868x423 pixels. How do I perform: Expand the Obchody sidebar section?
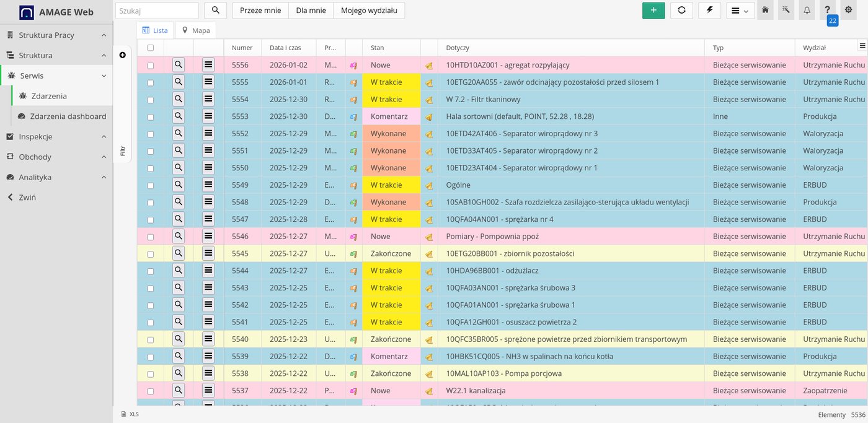point(56,157)
